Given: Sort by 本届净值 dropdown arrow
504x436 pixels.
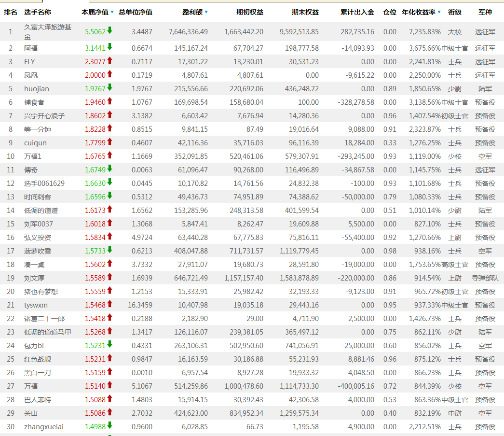Looking at the screenshot, I should pyautogui.click(x=112, y=12).
